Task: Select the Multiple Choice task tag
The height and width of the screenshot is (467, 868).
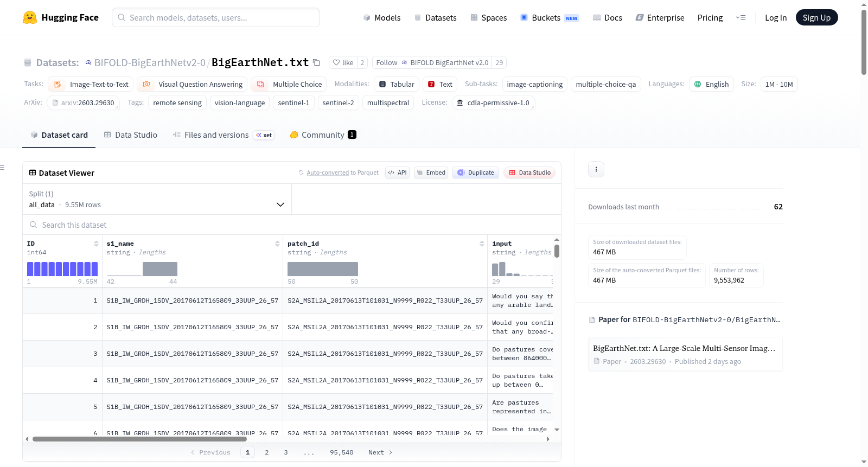Action: pos(289,84)
